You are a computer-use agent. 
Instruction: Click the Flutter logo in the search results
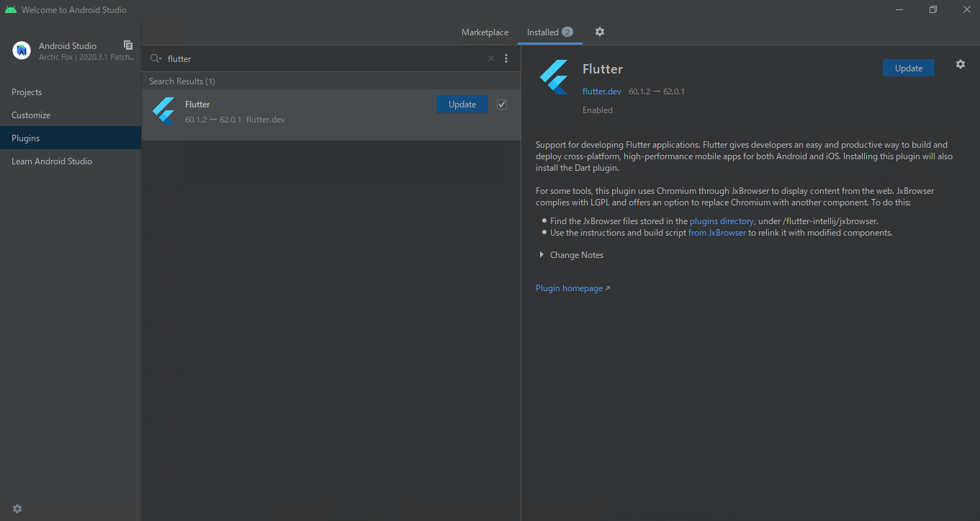pos(163,111)
